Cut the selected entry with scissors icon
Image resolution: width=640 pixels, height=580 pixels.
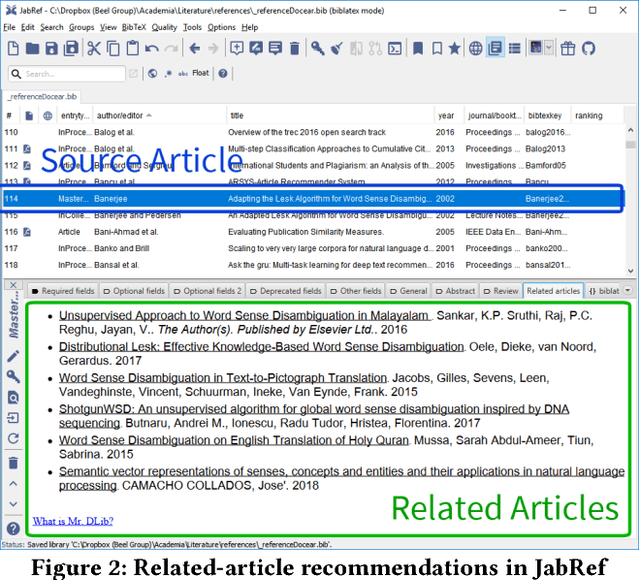click(94, 49)
